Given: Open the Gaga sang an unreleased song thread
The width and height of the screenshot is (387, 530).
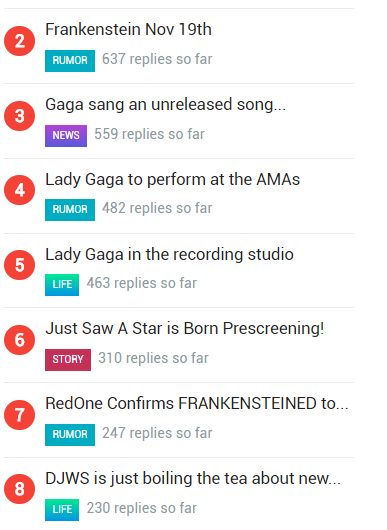Looking at the screenshot, I should coord(166,104).
